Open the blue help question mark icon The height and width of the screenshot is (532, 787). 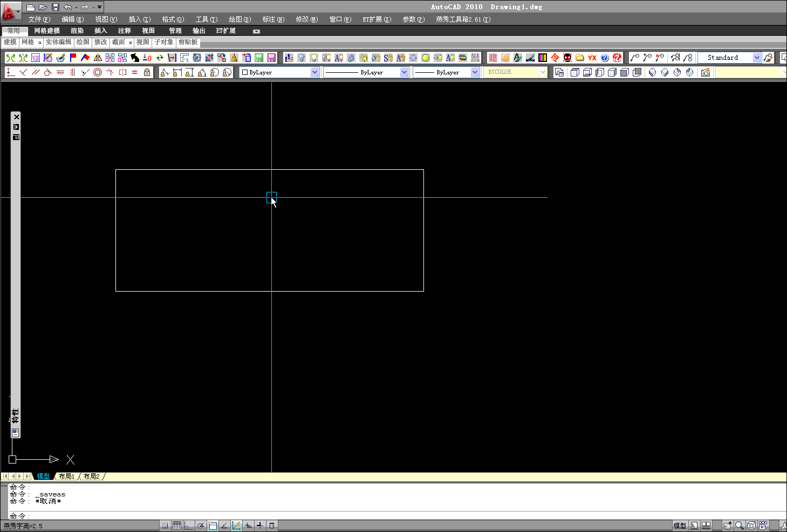(605, 58)
